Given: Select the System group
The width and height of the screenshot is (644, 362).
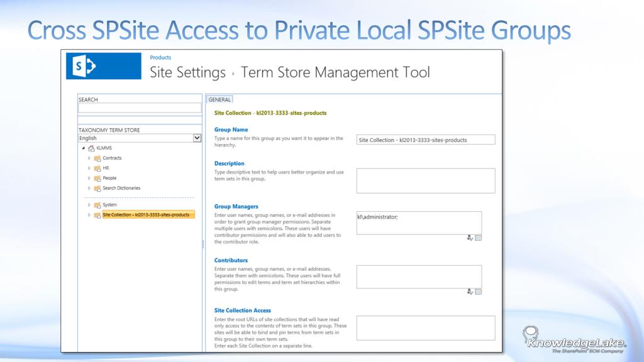Looking at the screenshot, I should [x=109, y=205].
